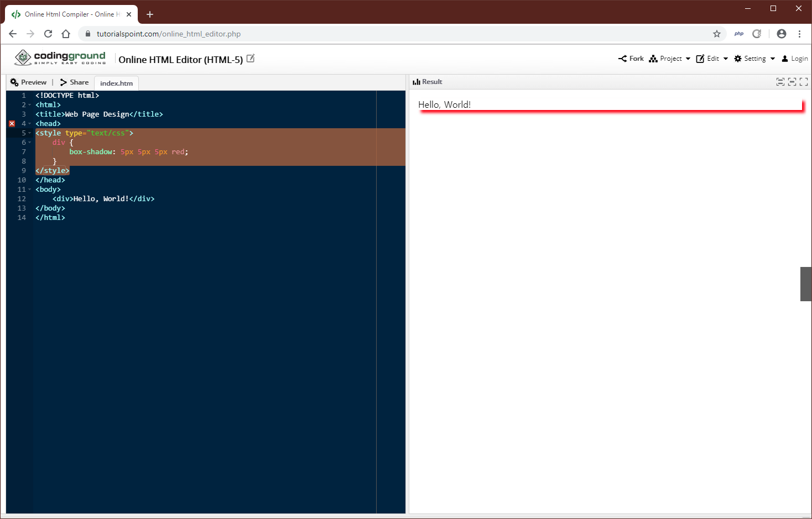Click the extension icon next to php
Screen dimensions: 812x519
757,34
